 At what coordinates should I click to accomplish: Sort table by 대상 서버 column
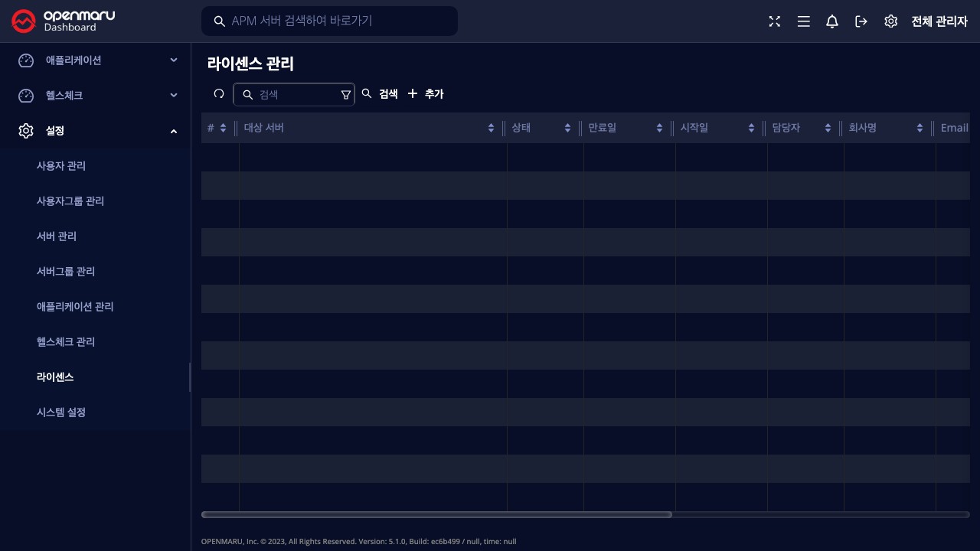[490, 128]
